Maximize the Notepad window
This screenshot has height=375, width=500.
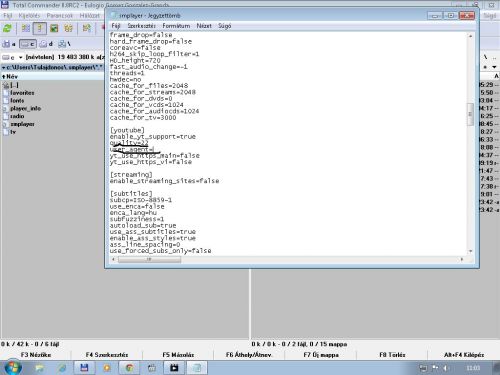pos(451,16)
